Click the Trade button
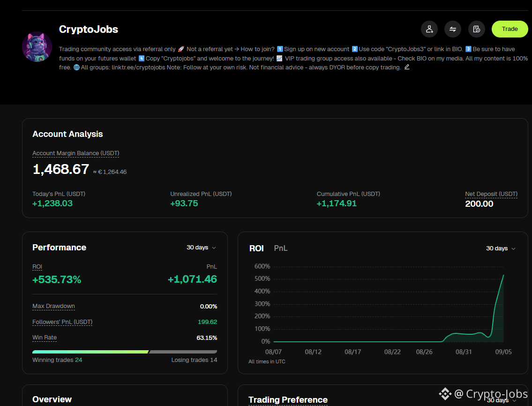Viewport: 532px width, 406px height. pos(510,29)
